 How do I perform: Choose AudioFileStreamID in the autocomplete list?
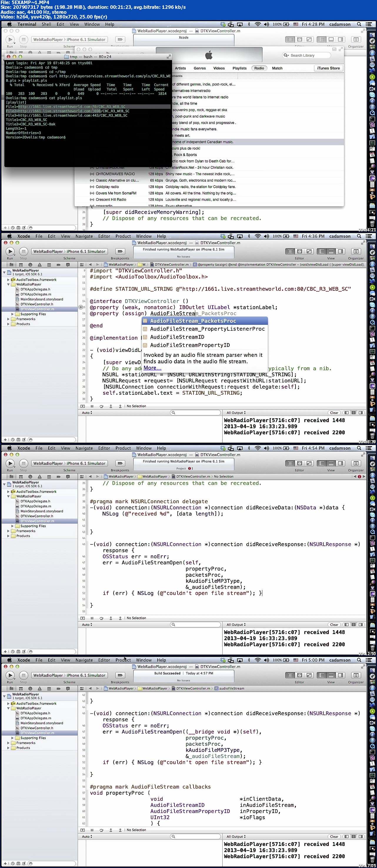coord(205,337)
